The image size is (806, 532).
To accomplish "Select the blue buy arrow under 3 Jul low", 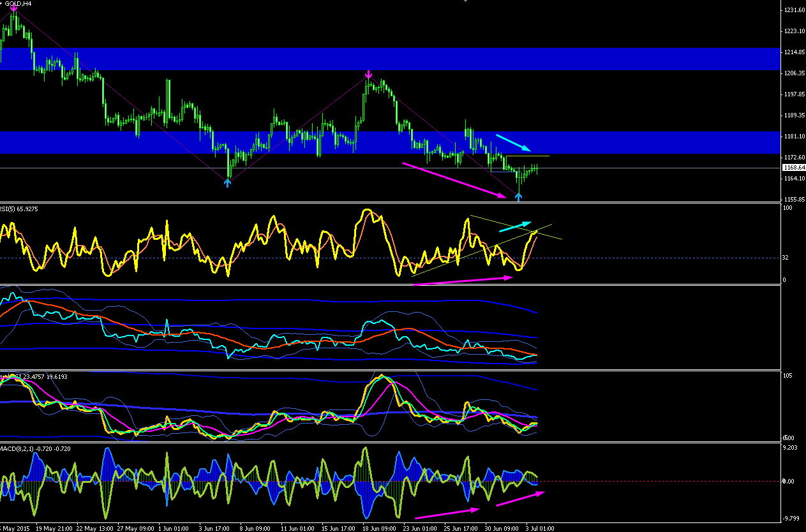I will coord(518,197).
